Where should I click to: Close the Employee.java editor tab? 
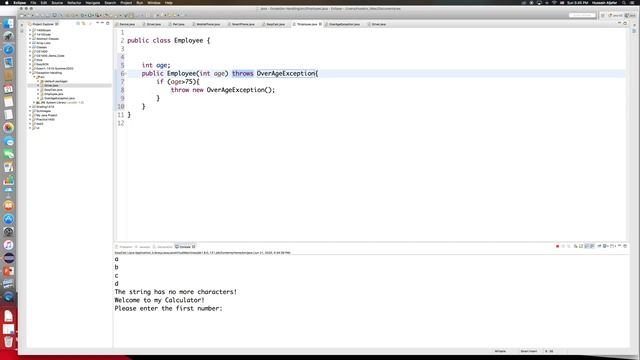[x=320, y=24]
